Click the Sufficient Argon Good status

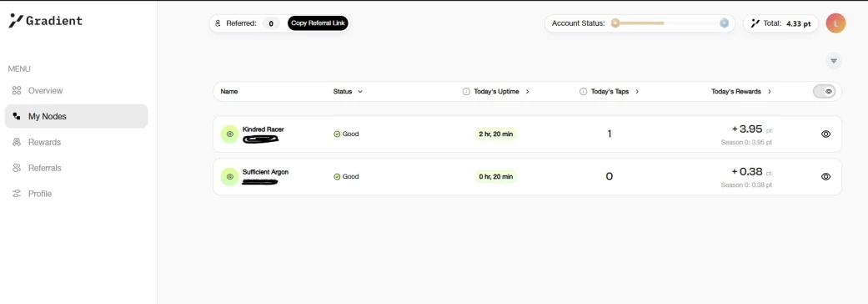[346, 176]
